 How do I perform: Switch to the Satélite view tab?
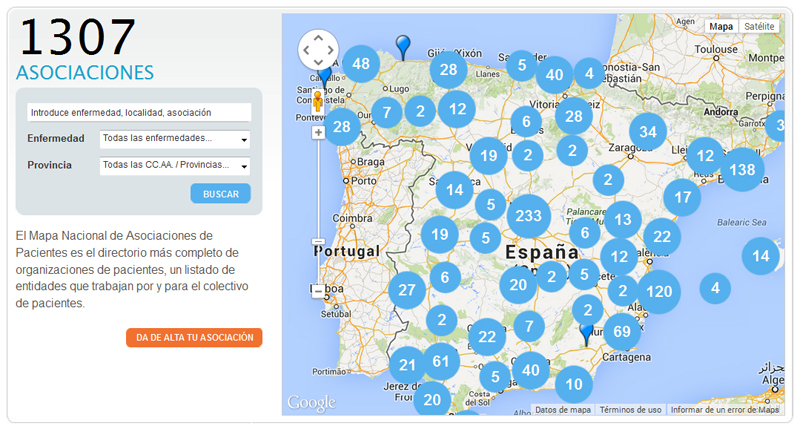point(759,27)
